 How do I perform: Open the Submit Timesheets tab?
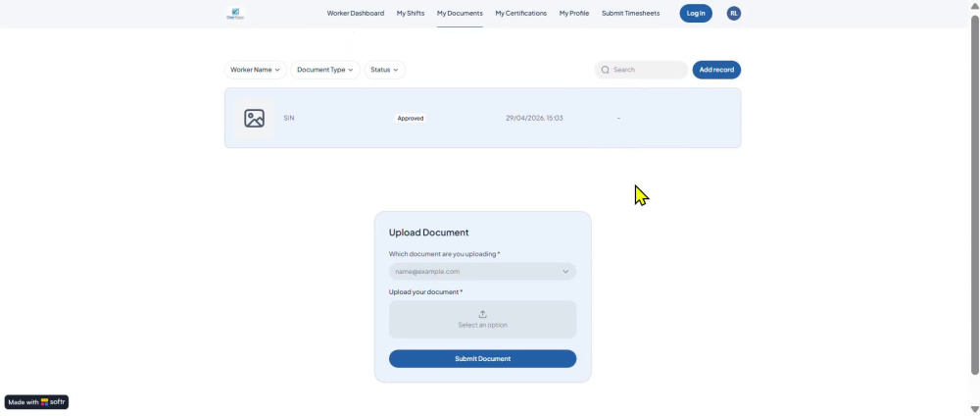pos(630,13)
